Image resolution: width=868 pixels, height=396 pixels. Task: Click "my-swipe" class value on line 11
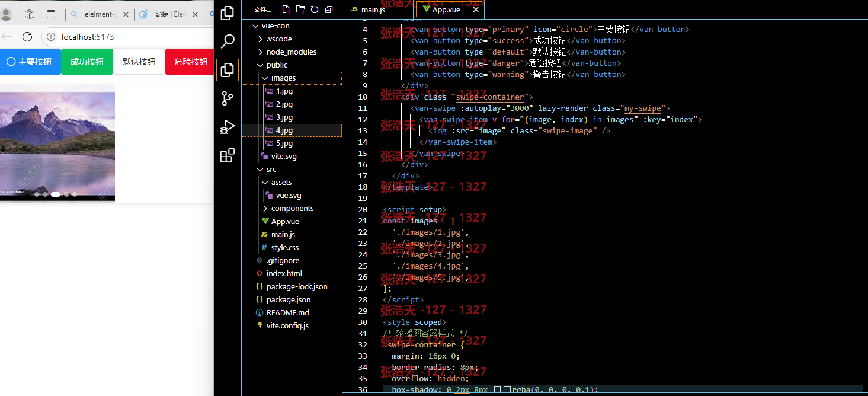pos(642,108)
